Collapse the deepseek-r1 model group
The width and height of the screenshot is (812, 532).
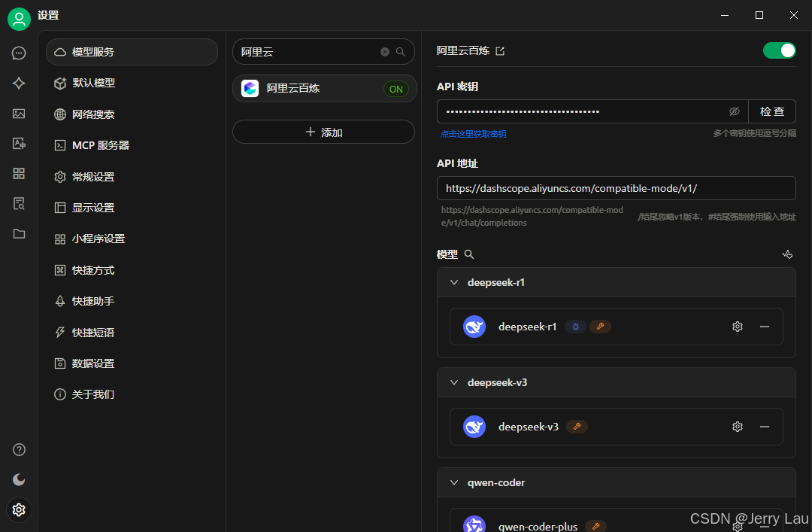click(454, 283)
